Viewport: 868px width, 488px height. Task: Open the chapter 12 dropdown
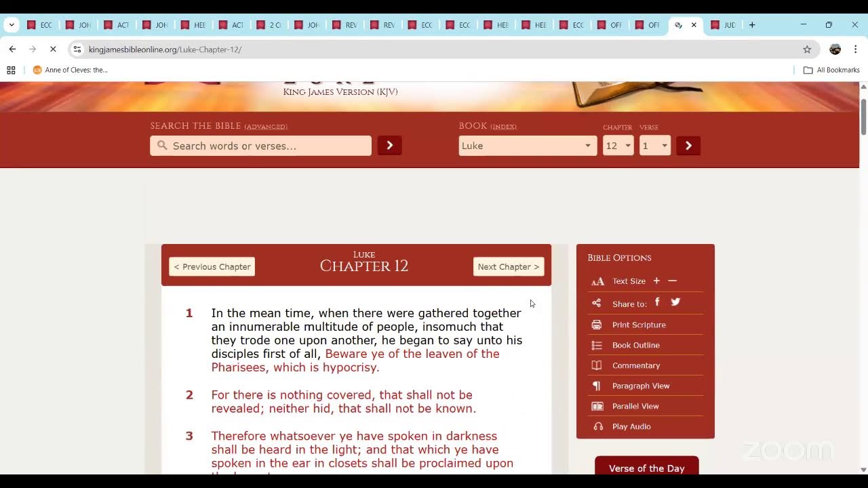[618, 146]
